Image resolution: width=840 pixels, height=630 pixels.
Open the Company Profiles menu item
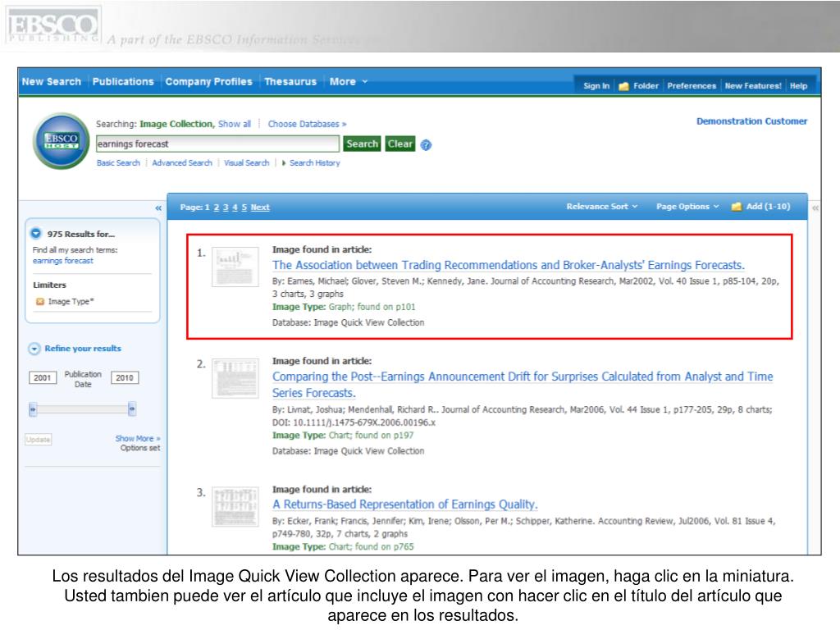pyautogui.click(x=208, y=82)
